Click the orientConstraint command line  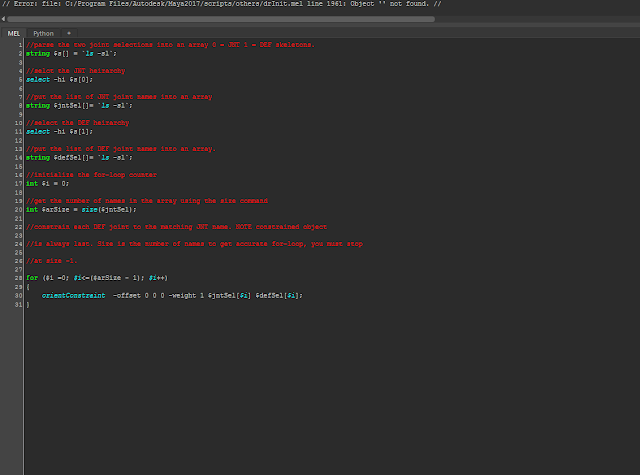click(x=172, y=295)
